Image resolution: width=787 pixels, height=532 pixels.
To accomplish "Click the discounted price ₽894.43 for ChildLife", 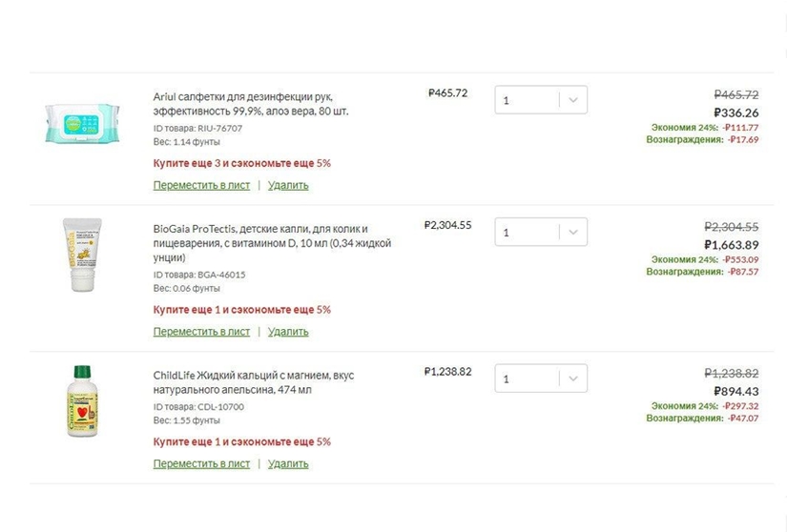I will pyautogui.click(x=735, y=391).
